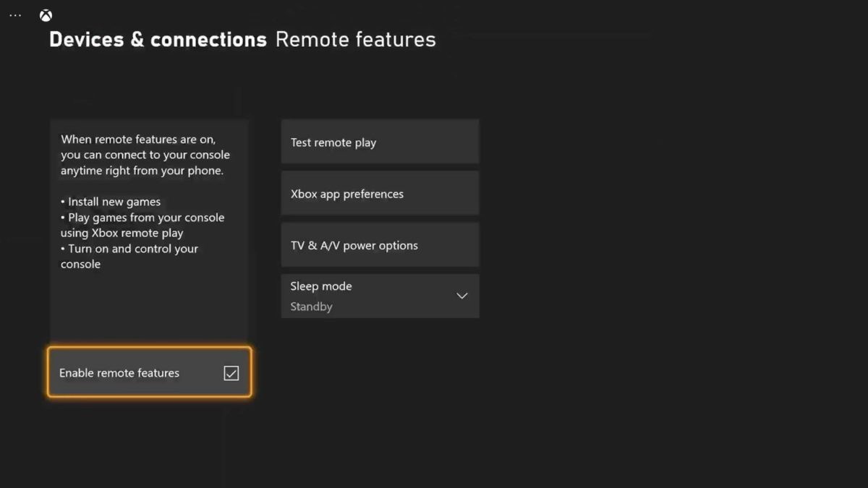
Task: Expand the Sleep mode dropdown
Action: coord(380,296)
